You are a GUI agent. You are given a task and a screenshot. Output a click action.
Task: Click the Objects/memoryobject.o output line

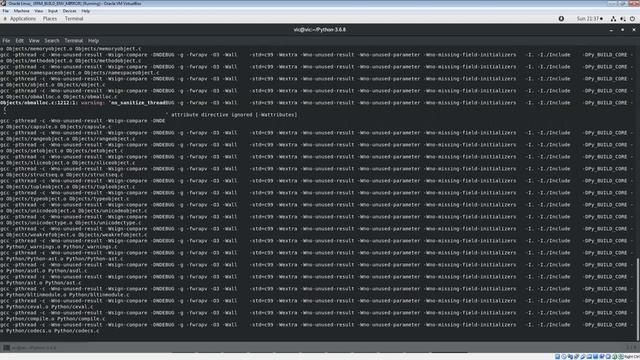[71, 49]
